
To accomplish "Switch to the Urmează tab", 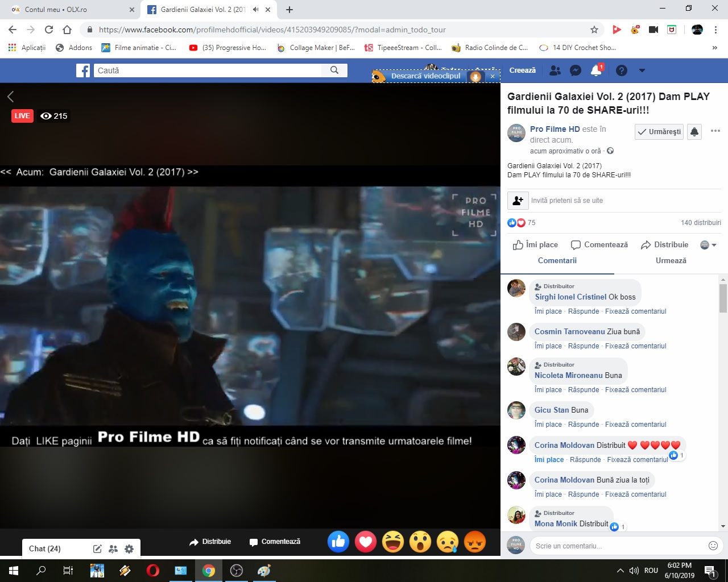I will pyautogui.click(x=671, y=260).
